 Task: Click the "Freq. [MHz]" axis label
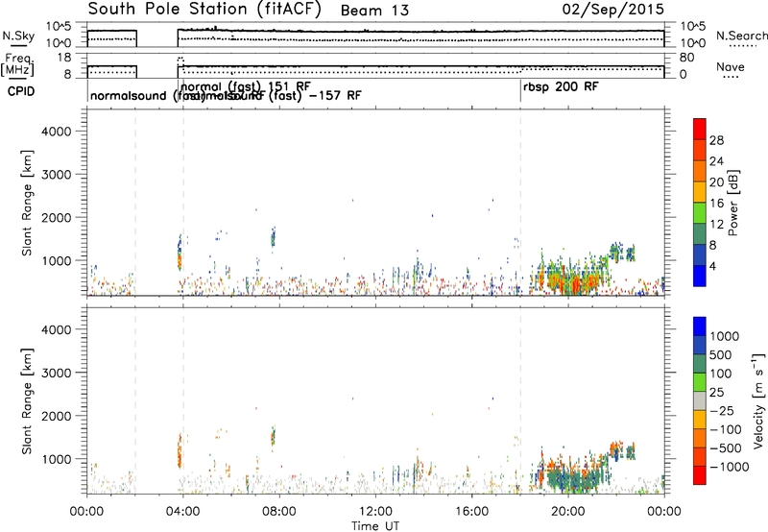coord(18,64)
